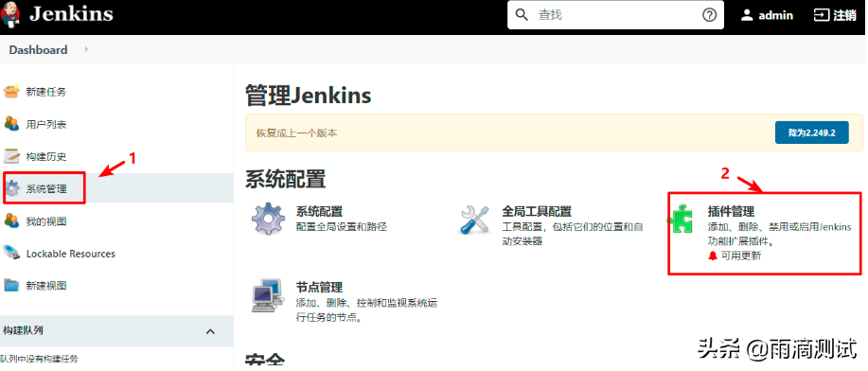This screenshot has width=868, height=371.
Task: Click the 新建任务 package icon
Action: 11,92
